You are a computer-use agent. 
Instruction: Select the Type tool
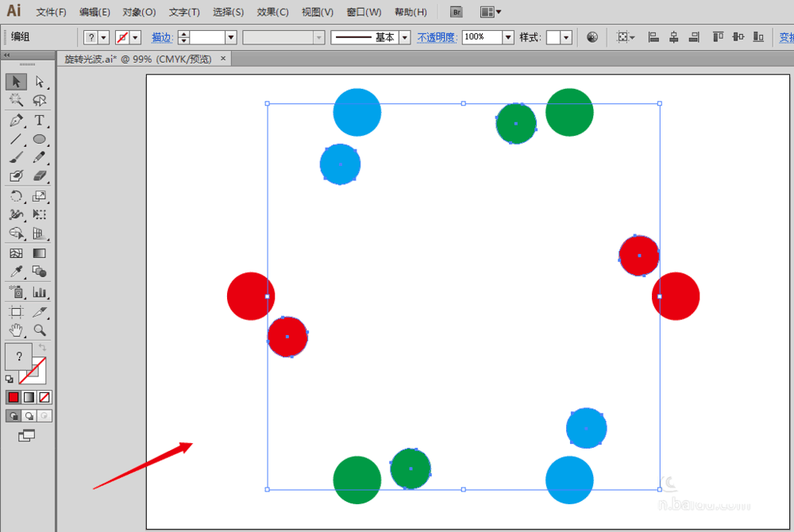39,121
